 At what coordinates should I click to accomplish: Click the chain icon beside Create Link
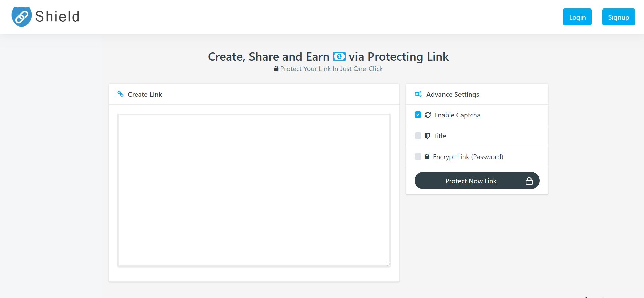[x=120, y=94]
